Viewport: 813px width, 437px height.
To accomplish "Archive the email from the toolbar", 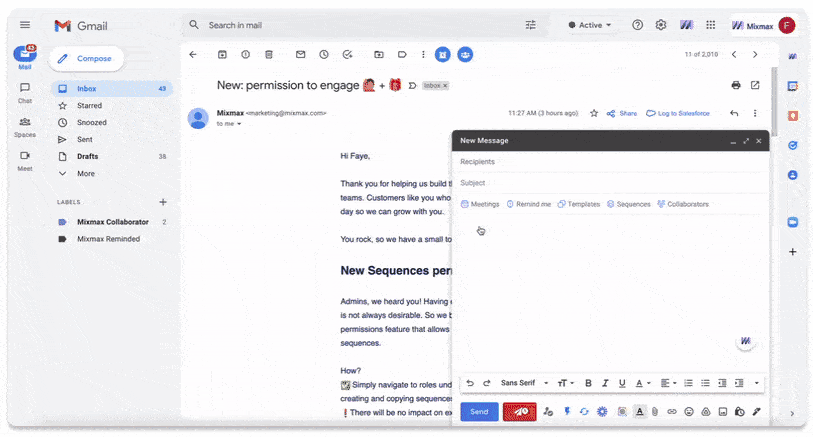I will (x=222, y=54).
